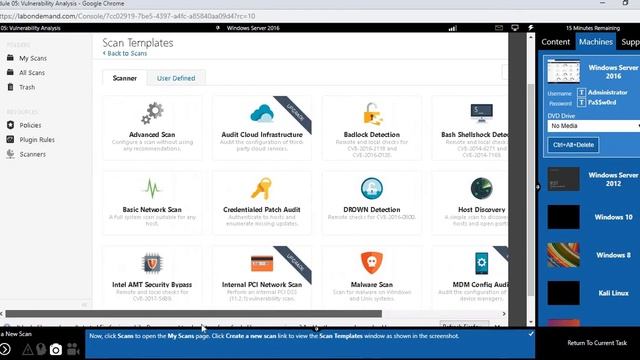The width and height of the screenshot is (640, 360).
Task: Click the vertical scrollbar of templates page
Action: (x=531, y=190)
